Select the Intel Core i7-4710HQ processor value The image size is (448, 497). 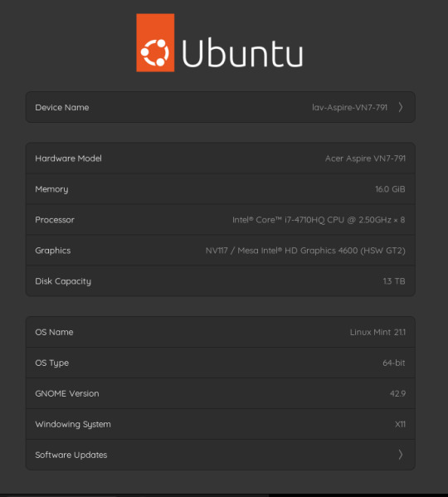(319, 220)
